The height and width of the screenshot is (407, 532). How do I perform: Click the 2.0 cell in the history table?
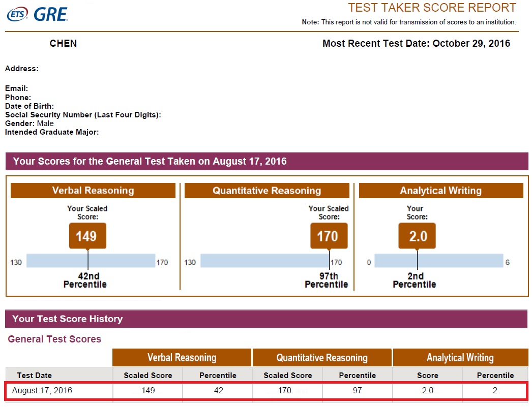428,390
